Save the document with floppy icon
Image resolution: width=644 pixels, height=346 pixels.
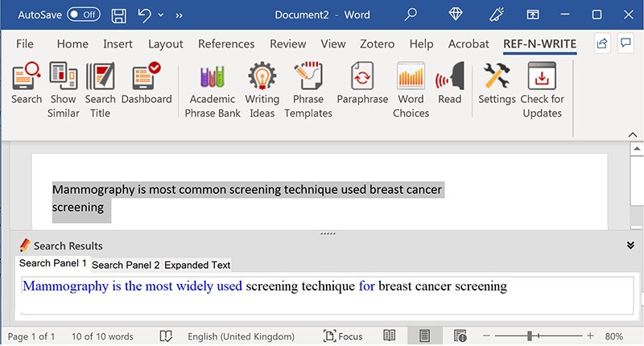(118, 15)
